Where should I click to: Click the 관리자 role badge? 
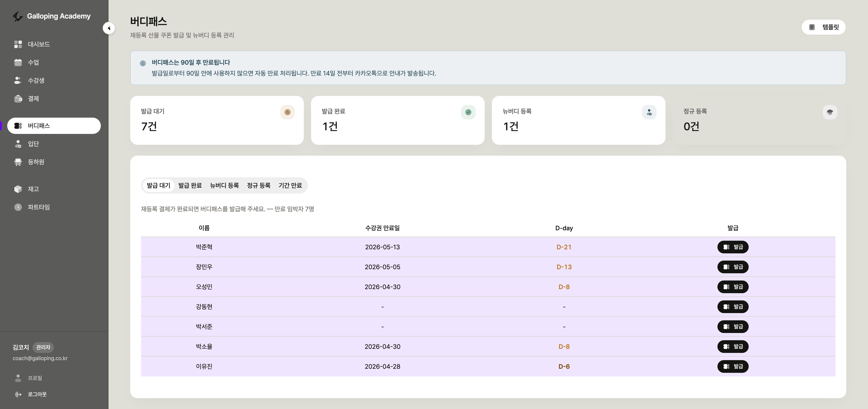(43, 347)
